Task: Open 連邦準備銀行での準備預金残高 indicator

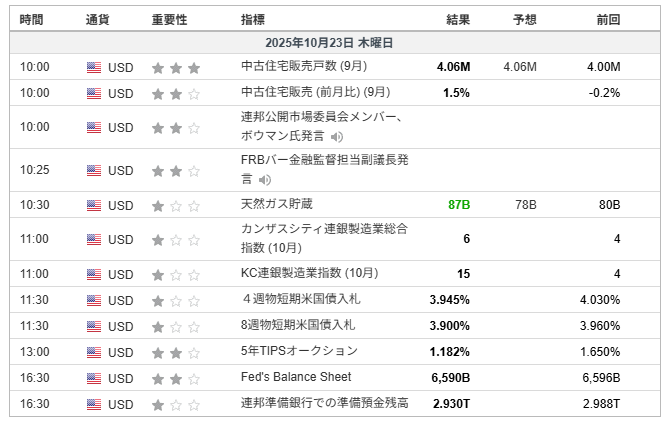Action: click(324, 403)
